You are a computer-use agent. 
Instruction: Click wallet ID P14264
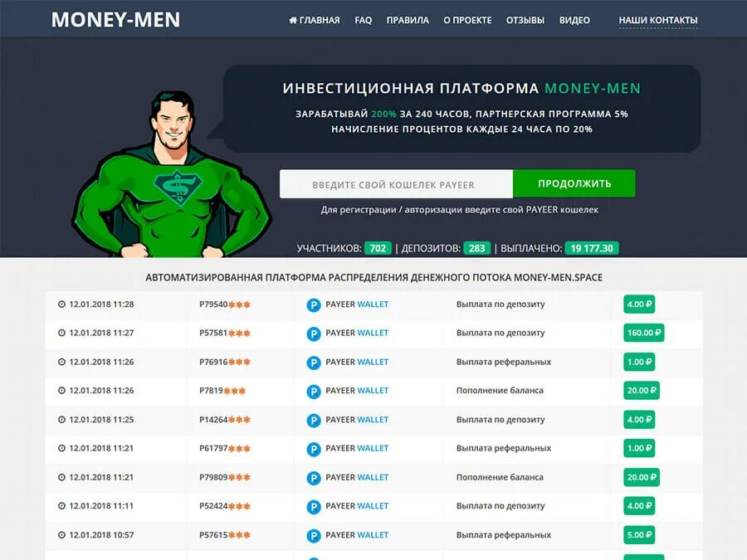[225, 420]
